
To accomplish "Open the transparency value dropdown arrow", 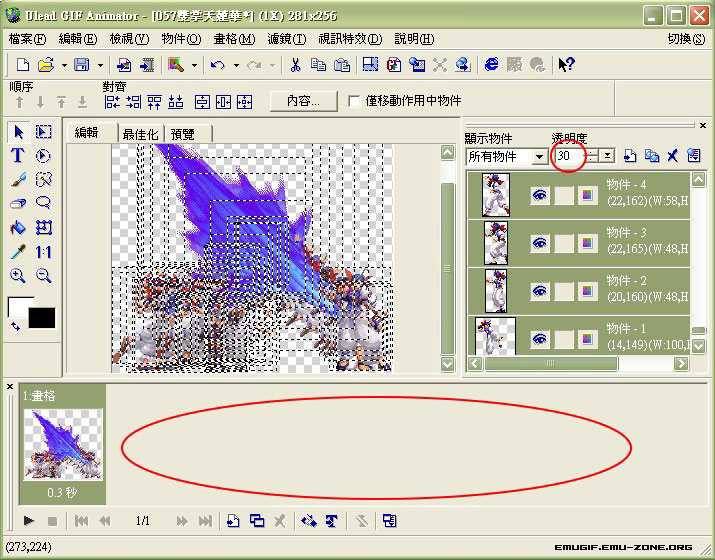I will [x=607, y=156].
